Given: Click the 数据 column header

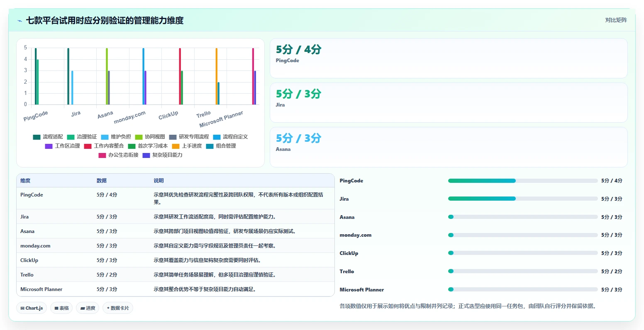Looking at the screenshot, I should click(x=102, y=181).
